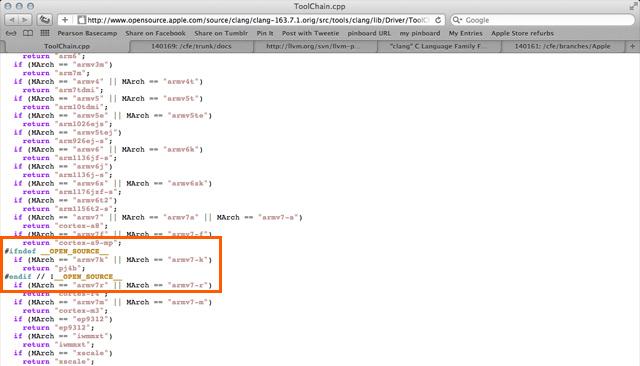This screenshot has height=366, width=640.
Task: Open Top Sites grid icon
Action: click(45, 33)
